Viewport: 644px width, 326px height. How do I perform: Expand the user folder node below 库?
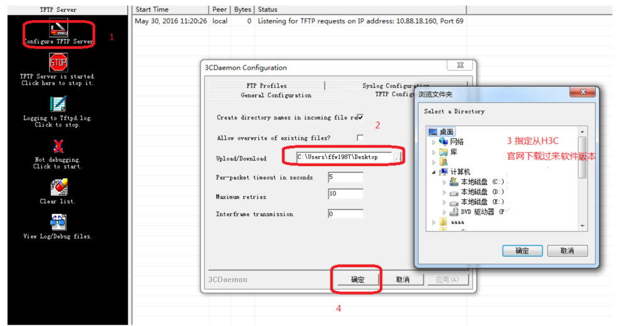point(434,162)
